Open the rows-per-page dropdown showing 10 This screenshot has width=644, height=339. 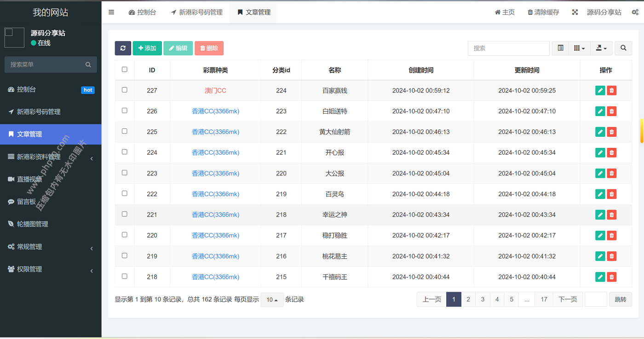(x=272, y=300)
